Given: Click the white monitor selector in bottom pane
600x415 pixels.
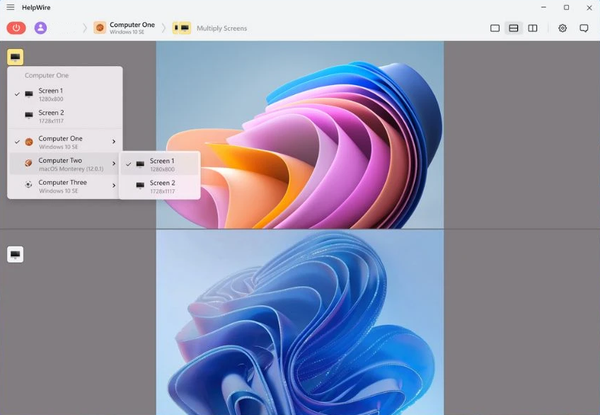Looking at the screenshot, I should (15, 254).
